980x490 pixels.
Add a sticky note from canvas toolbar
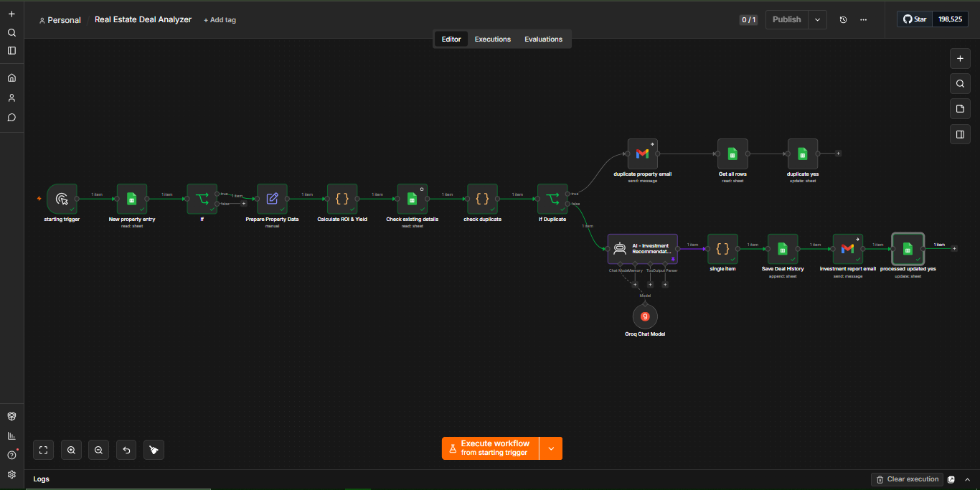959,109
